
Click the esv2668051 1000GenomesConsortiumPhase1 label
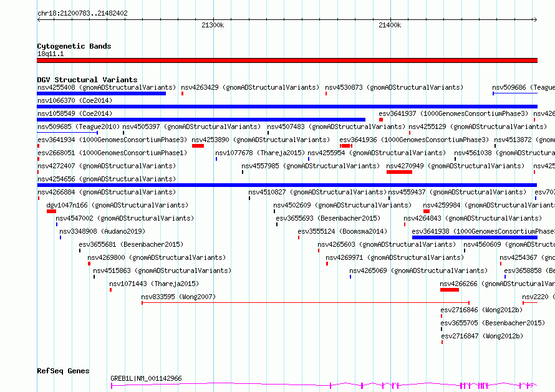112,153
